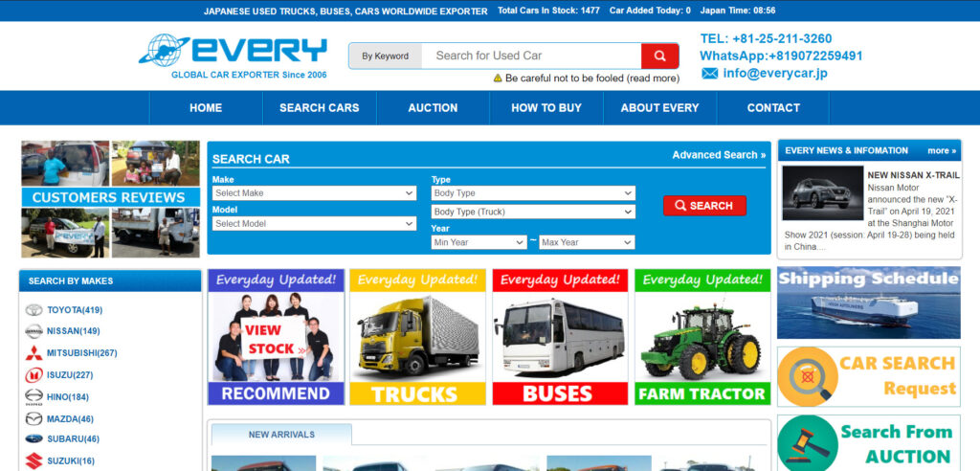Open the Select Make dropdown
980x471 pixels.
click(314, 193)
